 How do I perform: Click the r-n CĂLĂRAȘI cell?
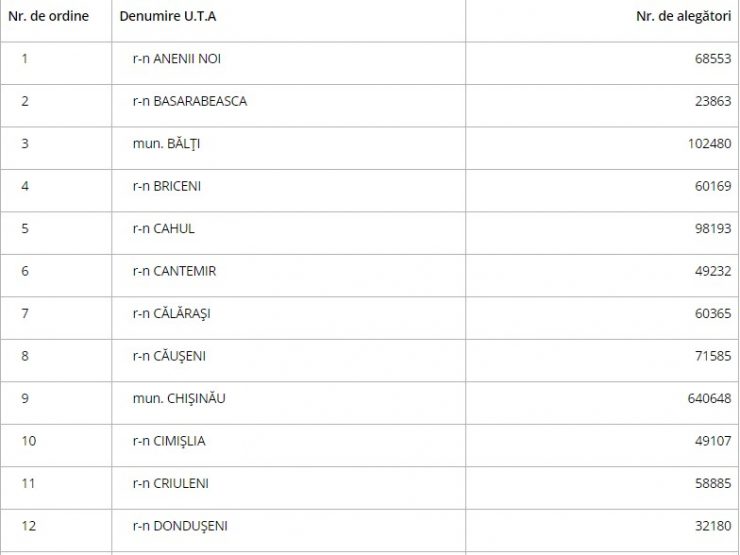click(x=171, y=313)
